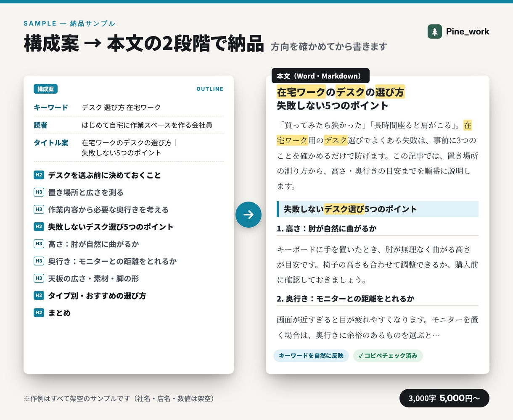Click the paragraph starting キーボードに手を置いたとき
Image resolution: width=513 pixels, height=420 pixels.
pos(378,265)
